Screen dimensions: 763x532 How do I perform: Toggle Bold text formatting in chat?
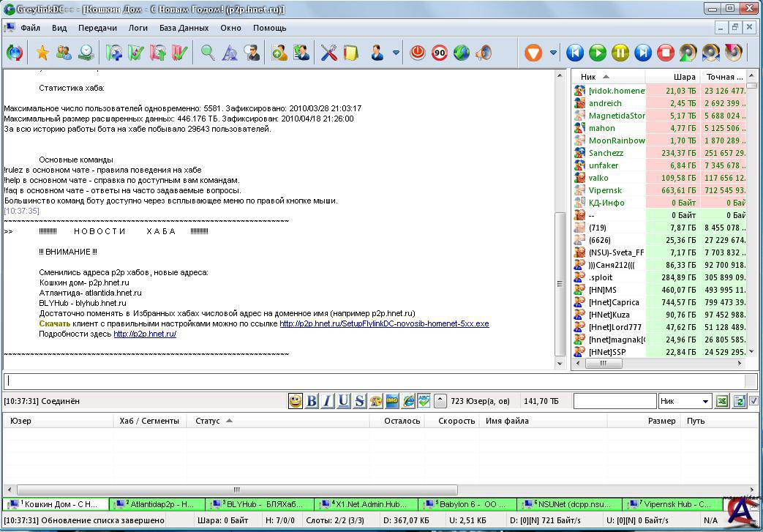pos(312,401)
